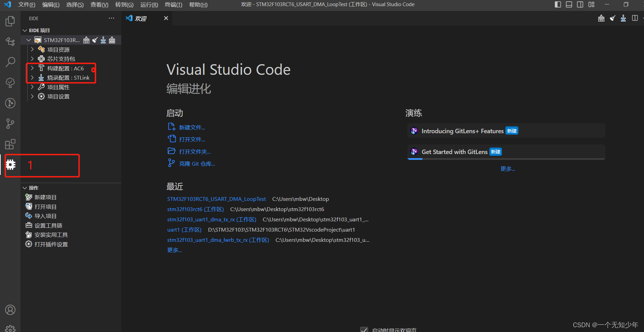Image resolution: width=644 pixels, height=332 pixels.
Task: Click the flash download icon in the project row
Action: [103, 40]
